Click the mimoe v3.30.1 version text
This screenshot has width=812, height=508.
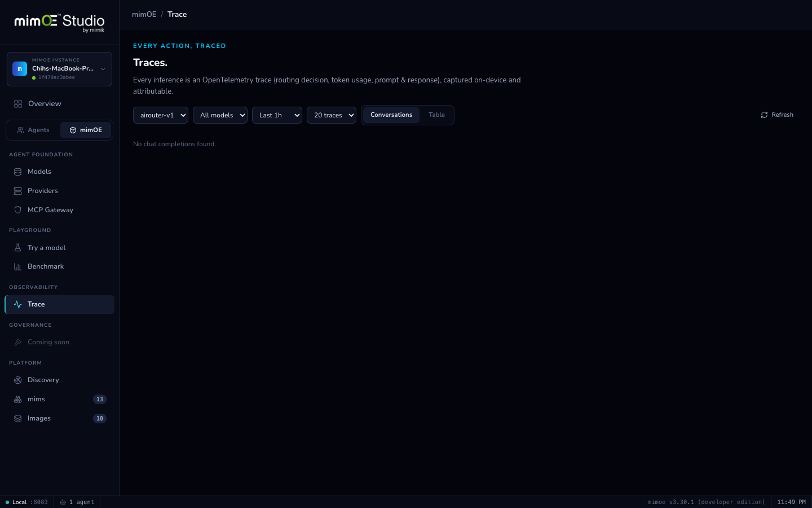point(706,502)
